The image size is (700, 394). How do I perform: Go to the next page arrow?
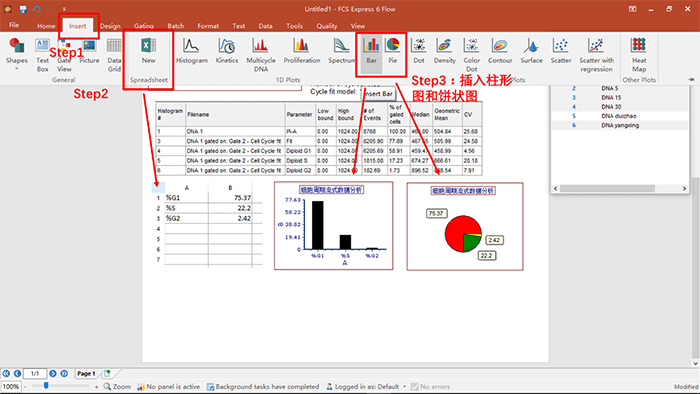[53, 373]
